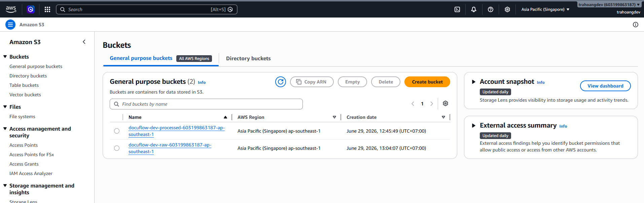Switch to Directory buckets tab
This screenshot has height=203, width=644.
[x=248, y=59]
